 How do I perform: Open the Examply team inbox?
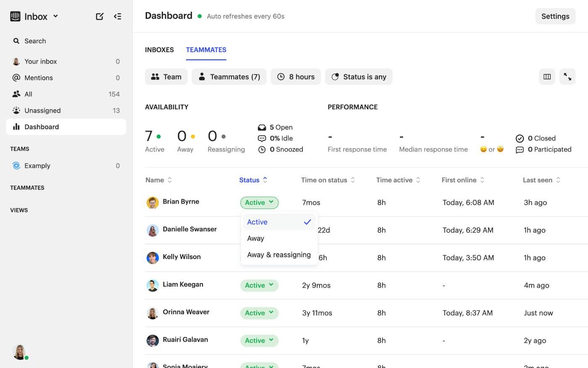coord(37,166)
